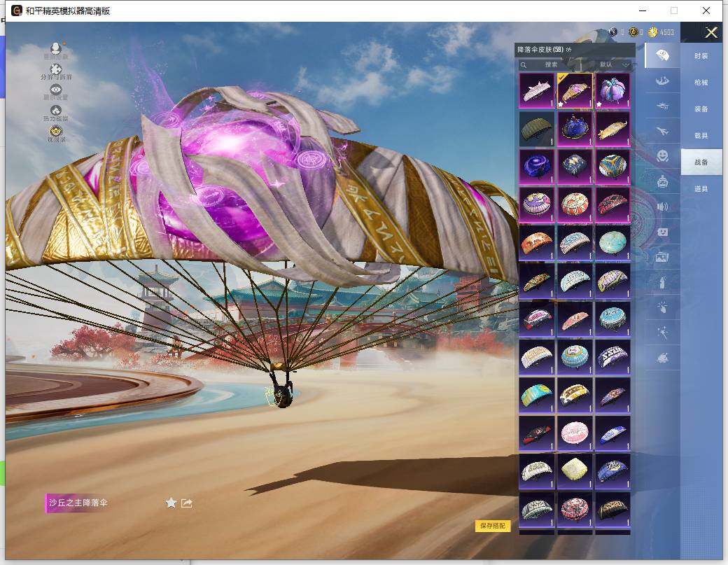Switch to the 枪械 tab
The height and width of the screenshot is (565, 728).
(701, 83)
